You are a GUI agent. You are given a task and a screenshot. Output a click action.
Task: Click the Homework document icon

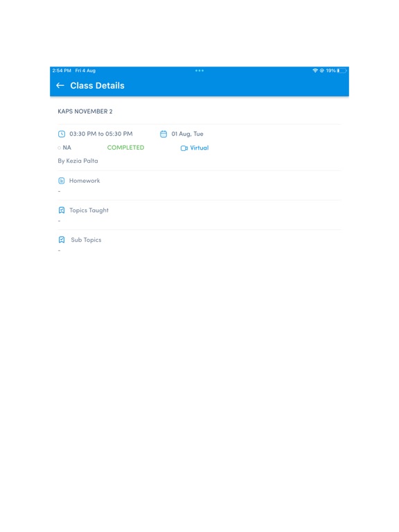(62, 181)
